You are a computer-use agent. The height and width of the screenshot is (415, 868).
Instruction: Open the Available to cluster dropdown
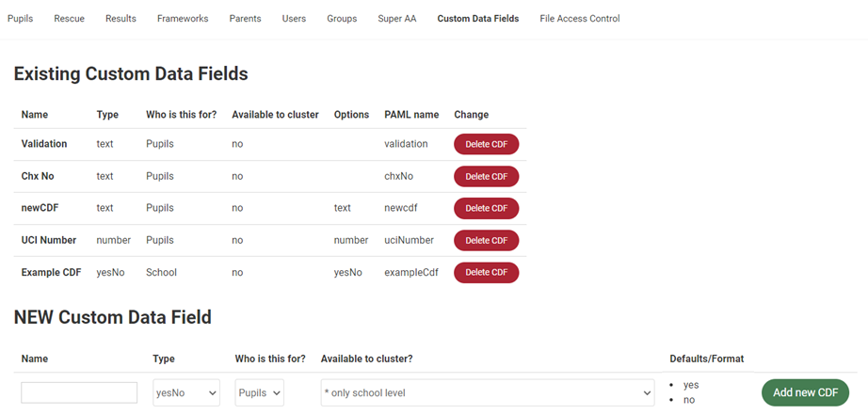click(488, 392)
